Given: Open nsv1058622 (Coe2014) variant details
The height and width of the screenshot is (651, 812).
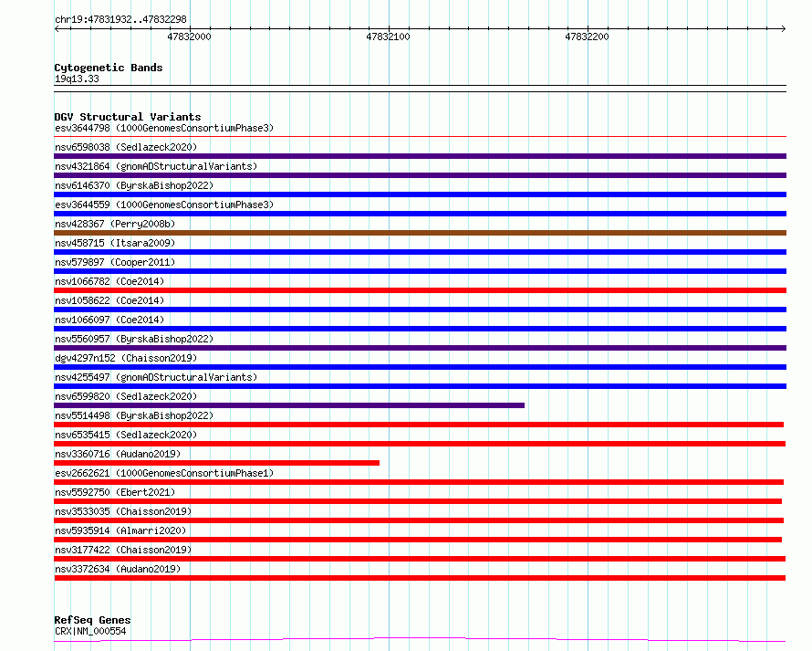Looking at the screenshot, I should (109, 300).
